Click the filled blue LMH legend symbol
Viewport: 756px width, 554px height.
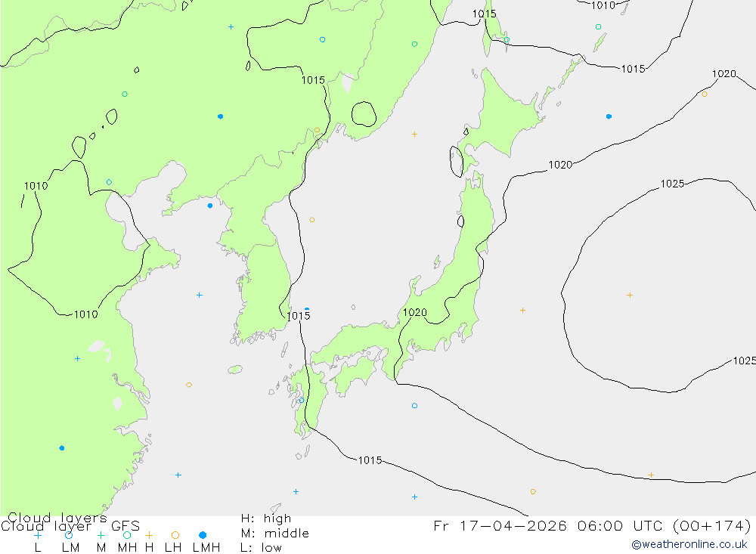click(203, 535)
